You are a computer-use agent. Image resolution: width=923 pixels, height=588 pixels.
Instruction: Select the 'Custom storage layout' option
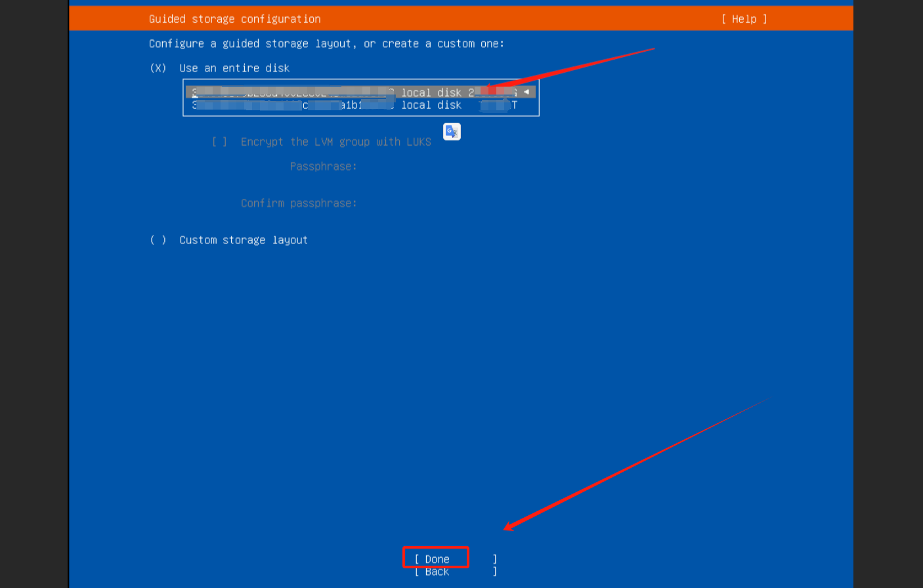tap(228, 240)
